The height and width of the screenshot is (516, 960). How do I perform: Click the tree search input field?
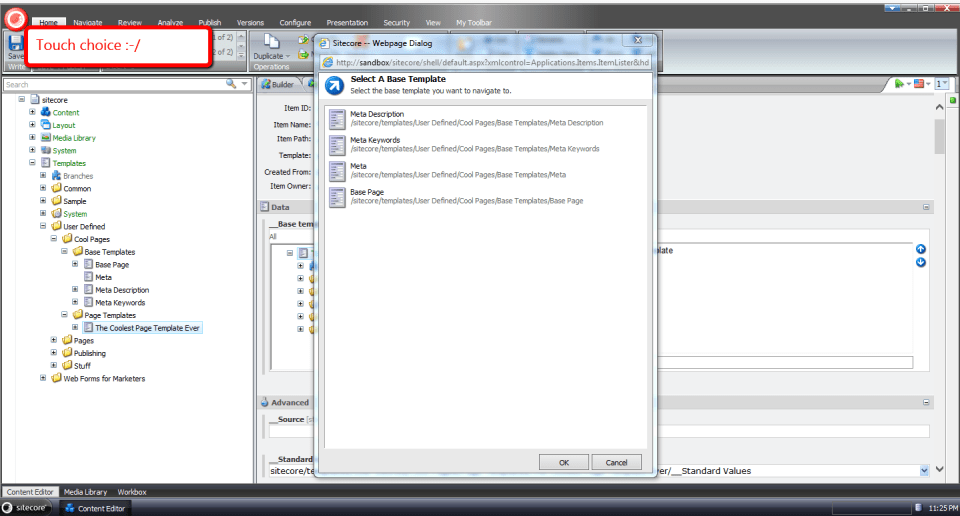[114, 84]
